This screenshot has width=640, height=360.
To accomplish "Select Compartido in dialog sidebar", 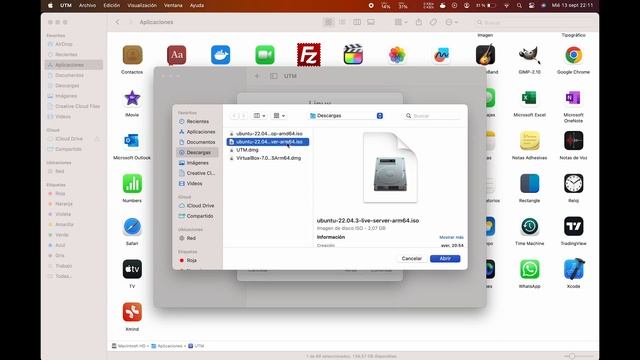I will [197, 216].
